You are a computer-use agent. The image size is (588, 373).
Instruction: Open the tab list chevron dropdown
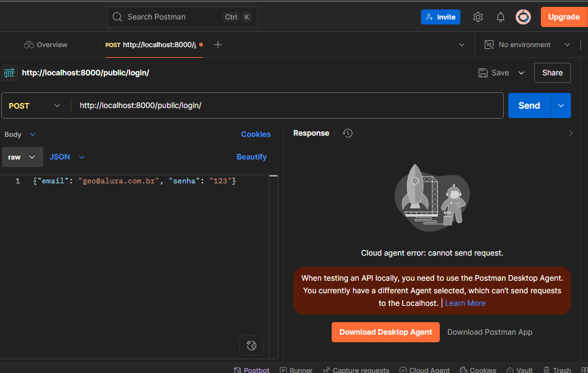click(462, 45)
